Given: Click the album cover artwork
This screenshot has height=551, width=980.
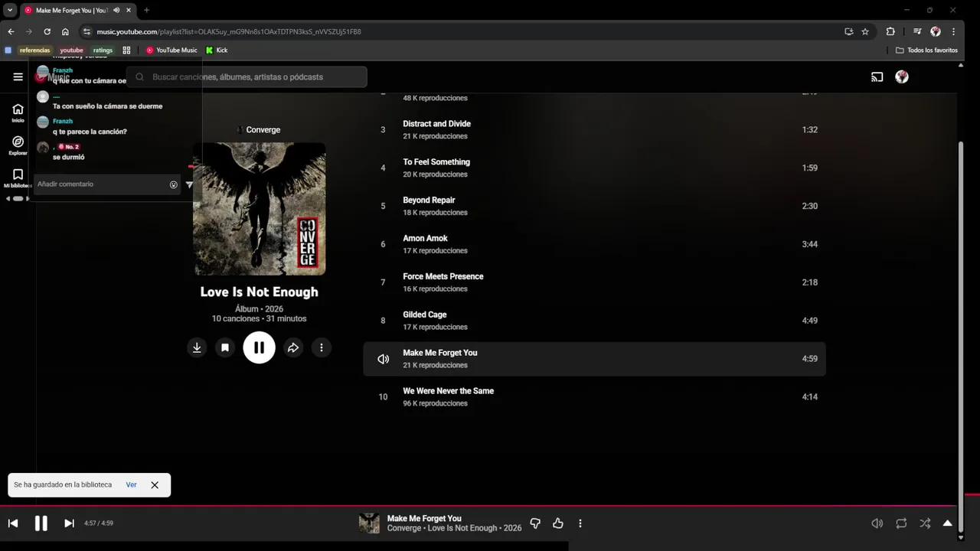Looking at the screenshot, I should (x=260, y=209).
